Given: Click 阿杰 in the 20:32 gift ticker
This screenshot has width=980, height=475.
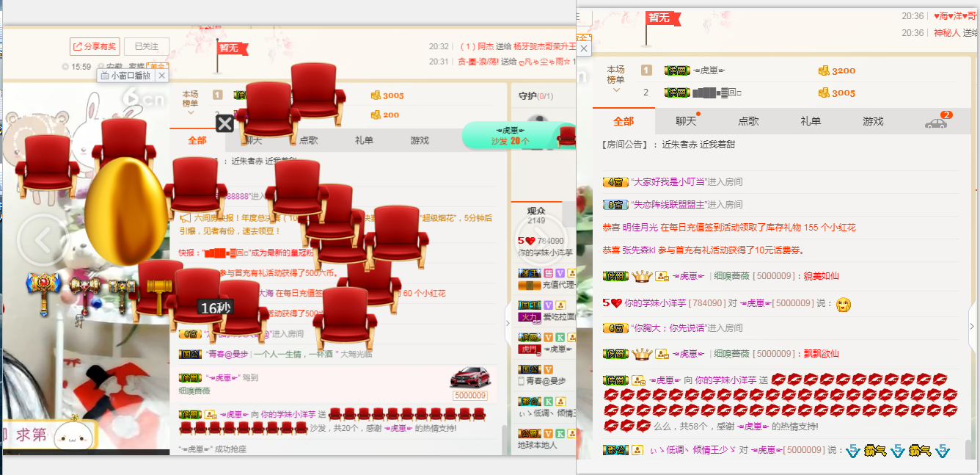Looking at the screenshot, I should (x=485, y=46).
